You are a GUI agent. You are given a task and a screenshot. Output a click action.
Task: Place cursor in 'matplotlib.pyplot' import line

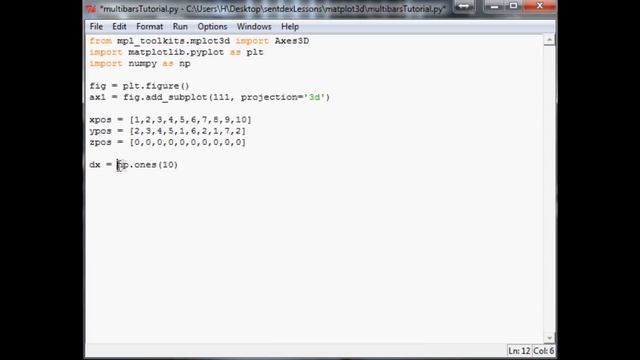point(176,52)
